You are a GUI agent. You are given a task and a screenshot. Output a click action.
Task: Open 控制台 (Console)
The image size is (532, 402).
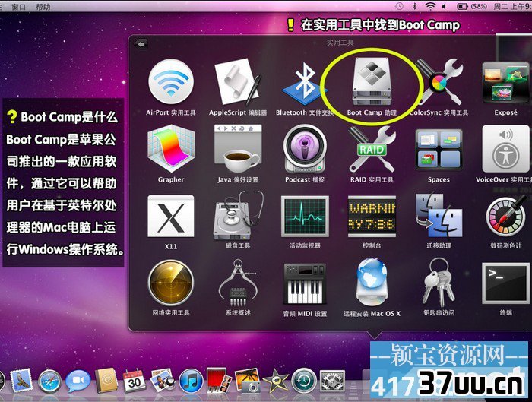click(x=372, y=216)
